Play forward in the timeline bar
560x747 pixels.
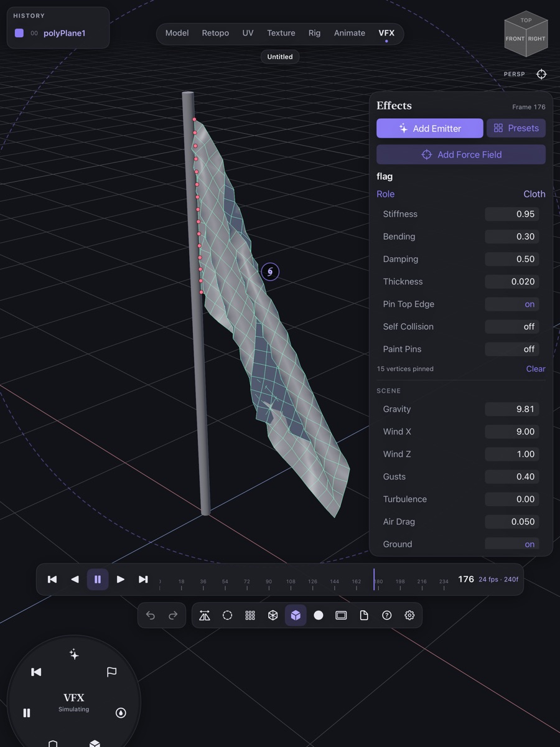(x=121, y=580)
